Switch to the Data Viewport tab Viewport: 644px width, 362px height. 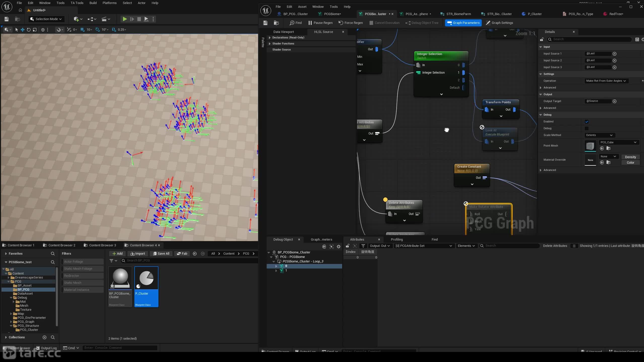pyautogui.click(x=284, y=32)
